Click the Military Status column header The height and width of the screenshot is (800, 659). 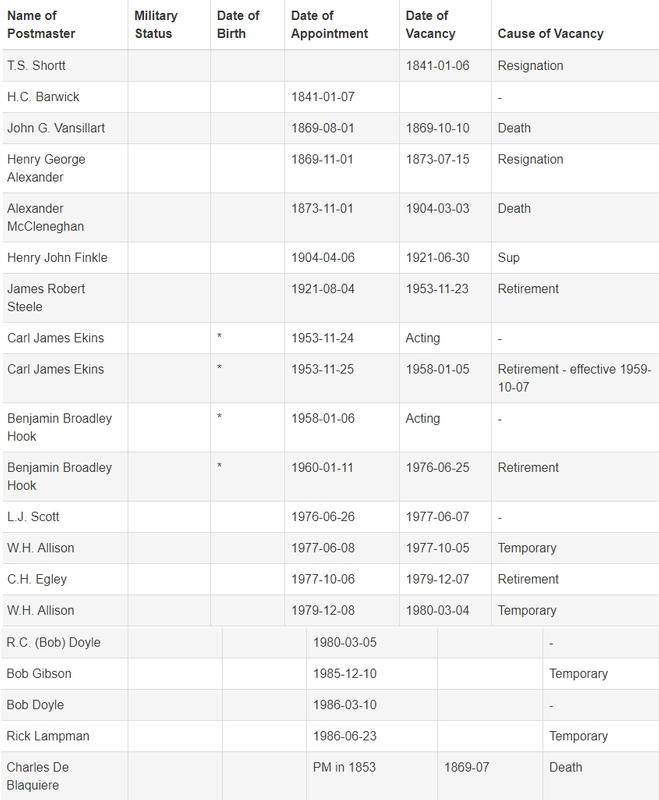pos(156,24)
